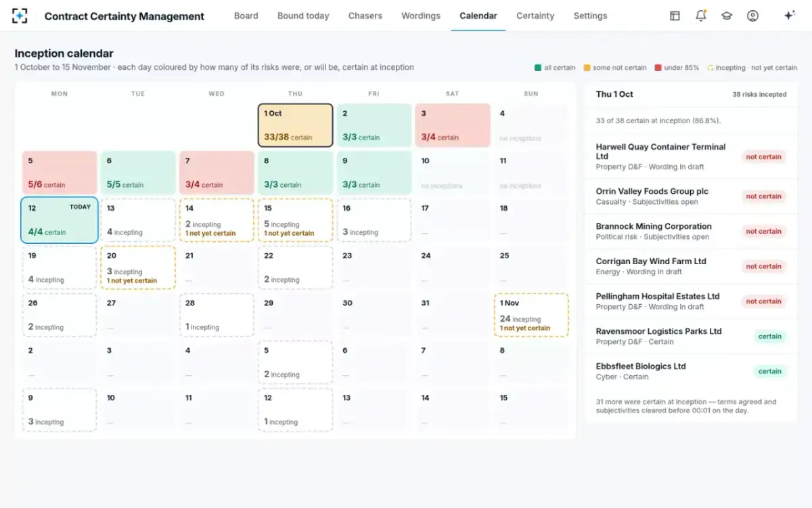The height and width of the screenshot is (508, 812).
Task: Open the Settings tab
Action: [590, 16]
